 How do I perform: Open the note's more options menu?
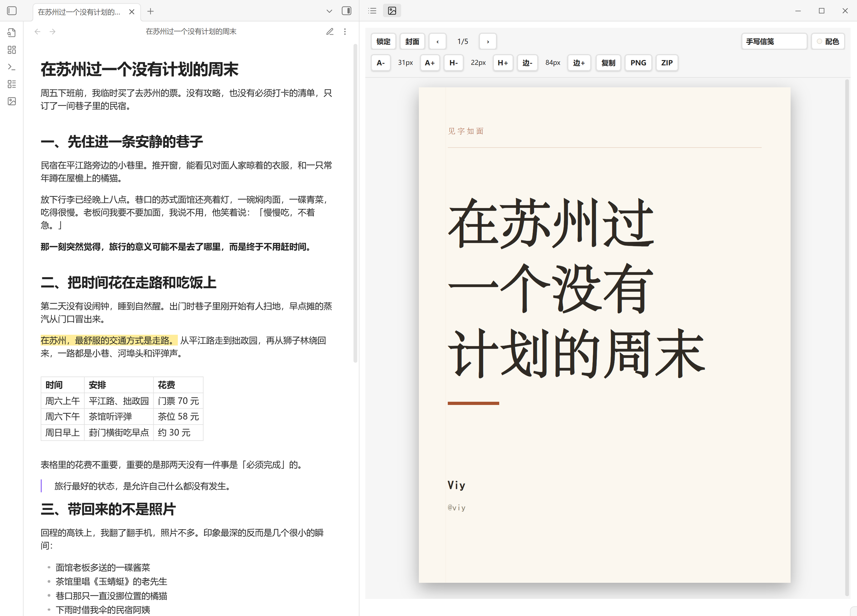click(345, 32)
